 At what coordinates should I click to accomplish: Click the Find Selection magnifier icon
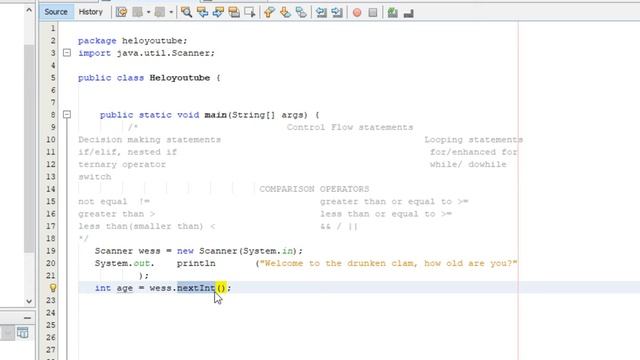[x=187, y=13]
